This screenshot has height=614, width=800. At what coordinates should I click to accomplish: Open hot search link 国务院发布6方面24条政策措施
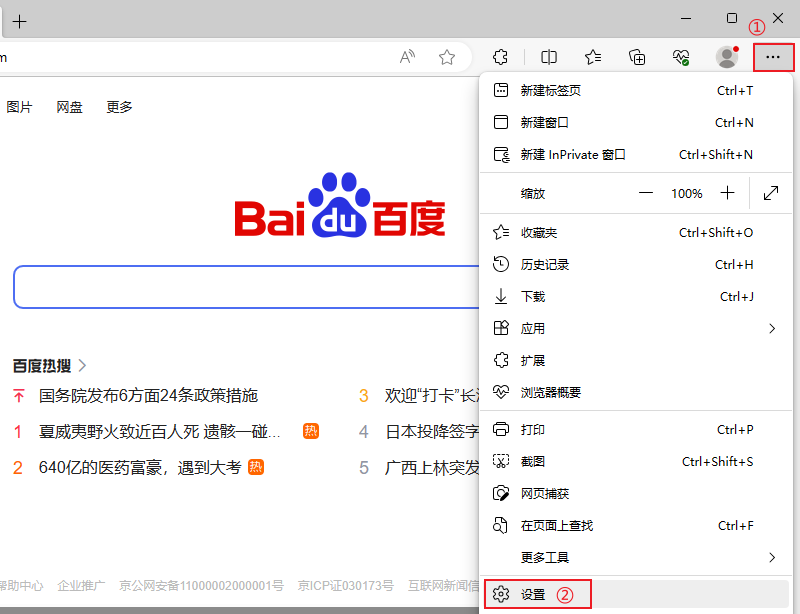point(148,396)
